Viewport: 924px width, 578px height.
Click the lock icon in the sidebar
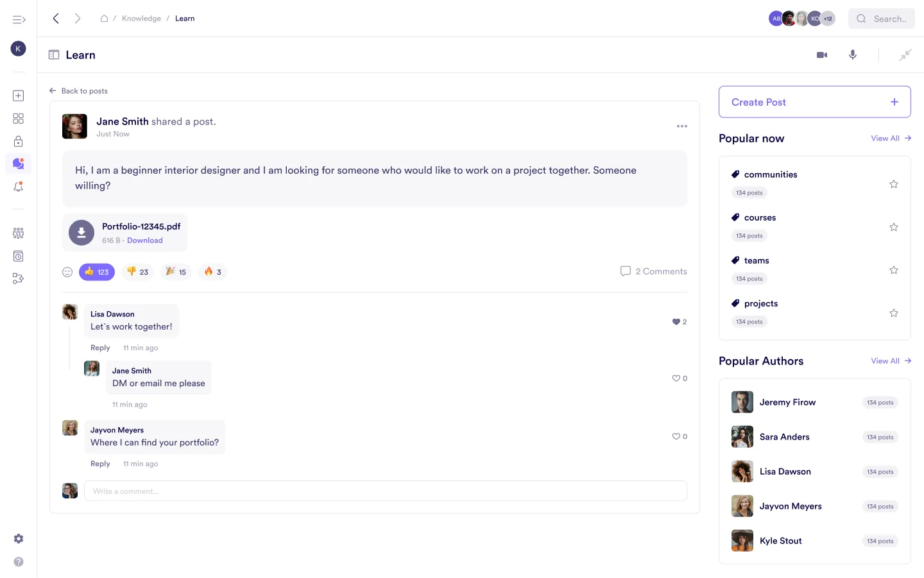point(18,141)
